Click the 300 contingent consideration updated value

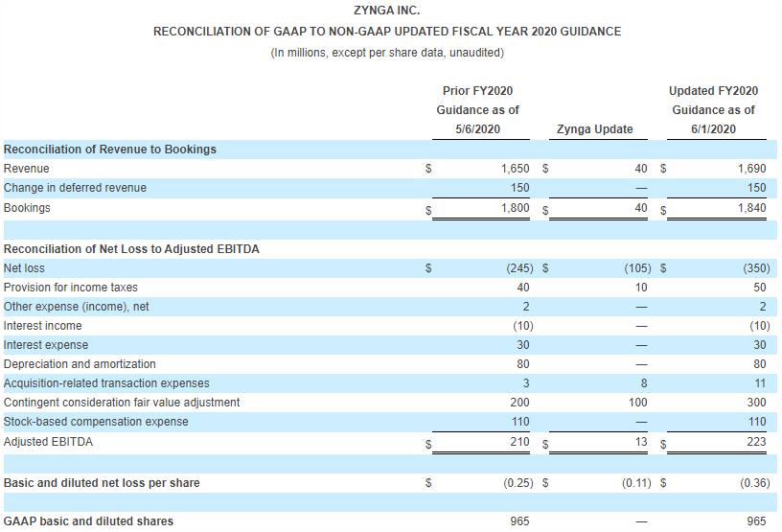pyautogui.click(x=757, y=403)
